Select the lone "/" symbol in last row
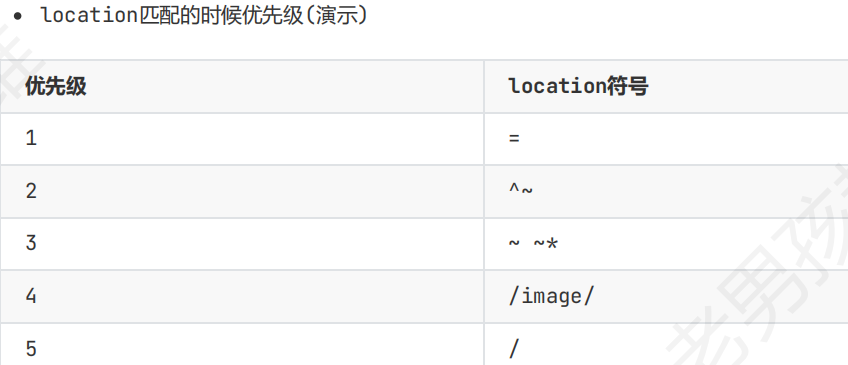The width and height of the screenshot is (848, 365). click(514, 349)
